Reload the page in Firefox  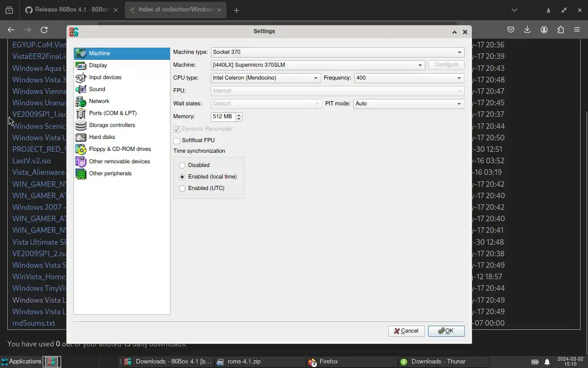[x=44, y=30]
